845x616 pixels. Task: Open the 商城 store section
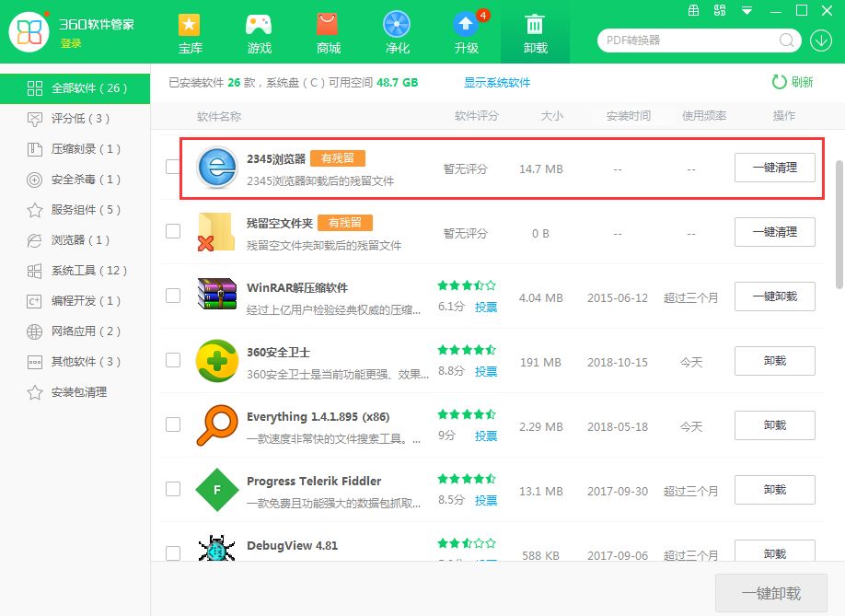328,33
